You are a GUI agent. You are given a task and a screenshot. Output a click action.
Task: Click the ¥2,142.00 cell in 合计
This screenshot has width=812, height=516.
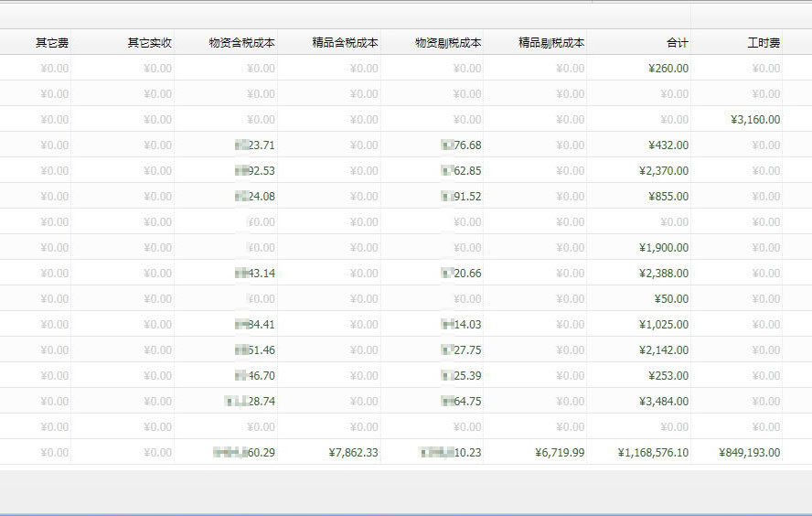pyautogui.click(x=664, y=349)
